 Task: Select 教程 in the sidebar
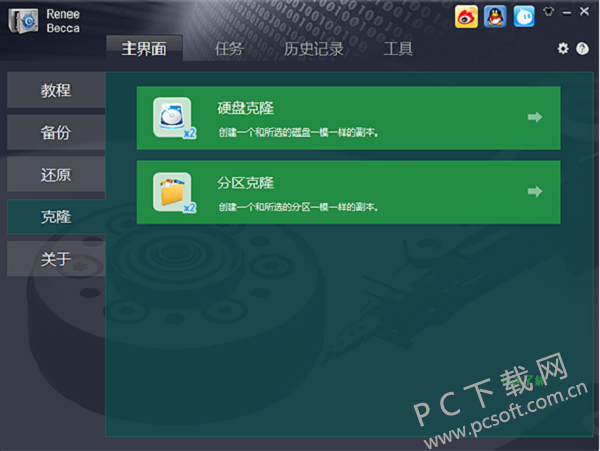coord(56,90)
